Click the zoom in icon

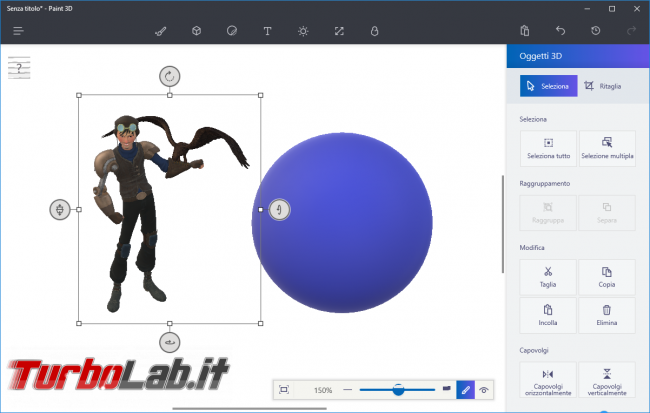pos(446,389)
